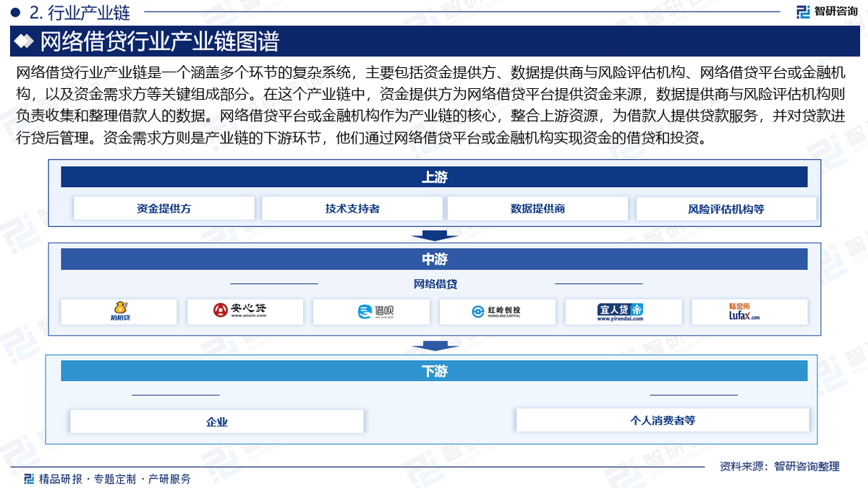Click the 宜人贷 yirendai.com logo card

623,312
